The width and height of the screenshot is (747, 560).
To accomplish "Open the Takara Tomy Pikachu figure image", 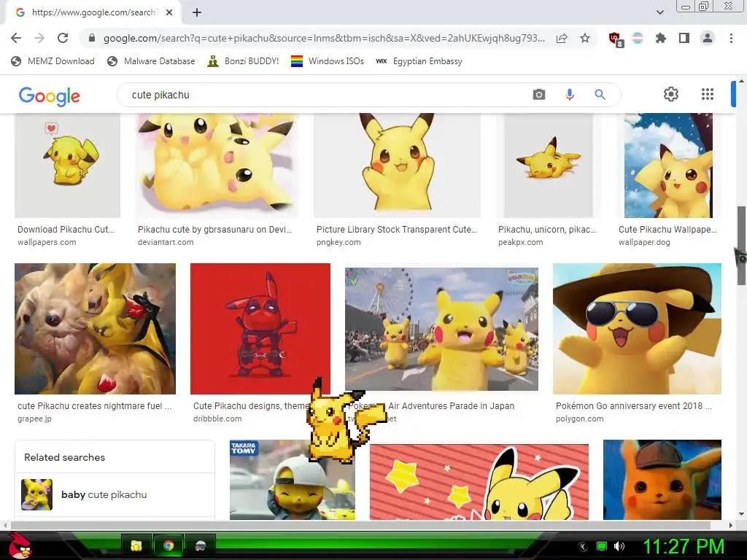I will [293, 480].
